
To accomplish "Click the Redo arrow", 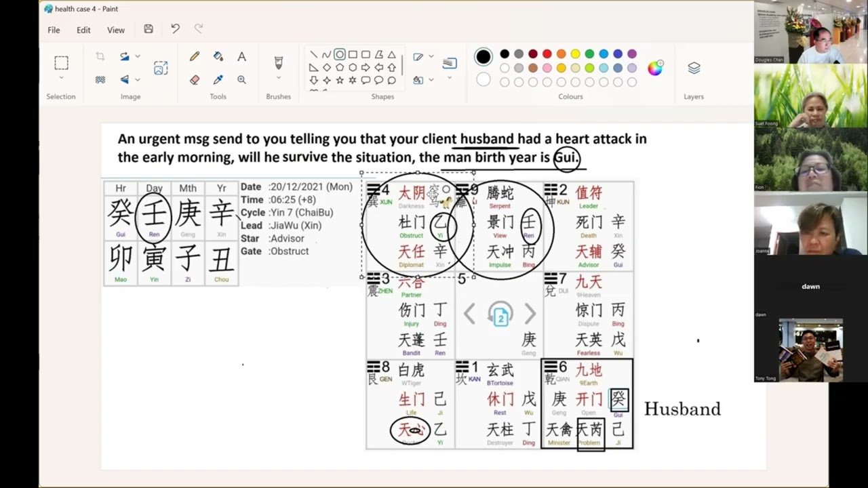I will pyautogui.click(x=199, y=28).
